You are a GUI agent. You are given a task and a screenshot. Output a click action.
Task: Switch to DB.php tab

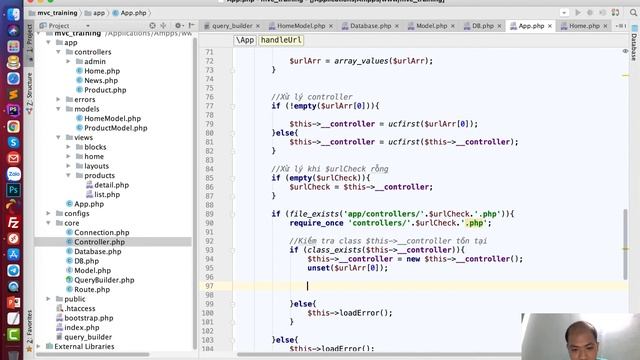[482, 26]
